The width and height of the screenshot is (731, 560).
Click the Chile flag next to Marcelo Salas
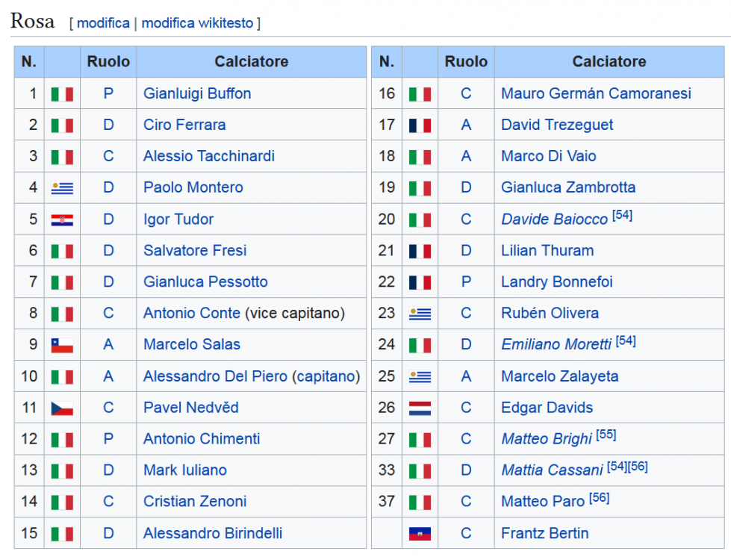point(62,345)
